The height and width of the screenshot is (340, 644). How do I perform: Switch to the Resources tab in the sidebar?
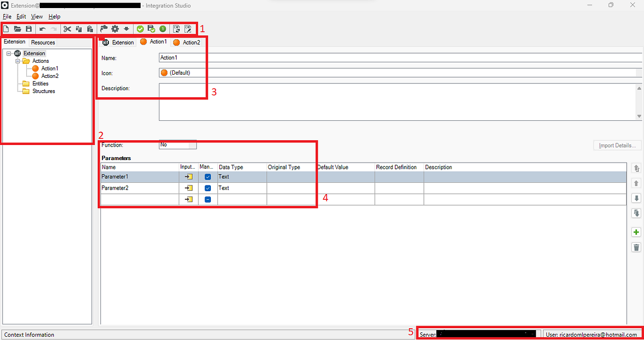click(x=43, y=42)
